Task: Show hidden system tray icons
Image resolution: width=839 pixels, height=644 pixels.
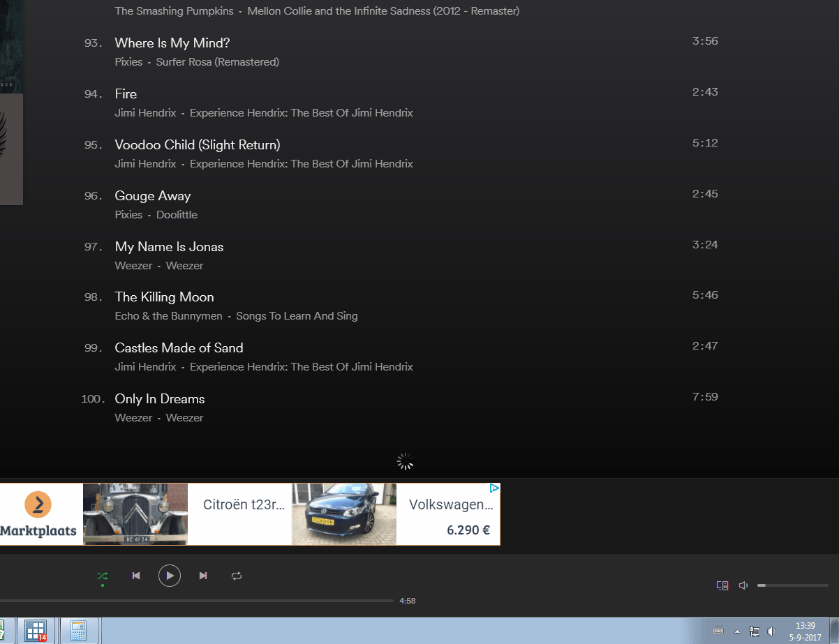Action: click(x=737, y=631)
